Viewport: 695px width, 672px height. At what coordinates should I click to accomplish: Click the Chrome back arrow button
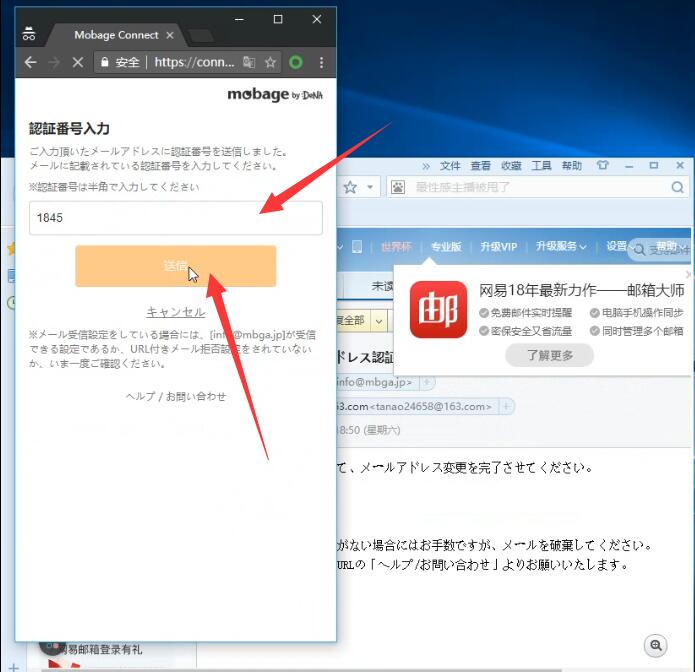[x=30, y=63]
